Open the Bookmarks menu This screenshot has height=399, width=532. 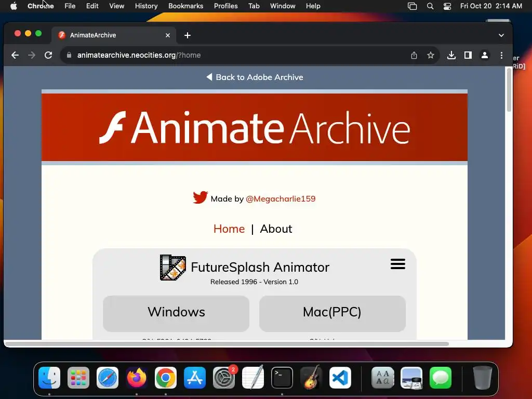(x=185, y=6)
